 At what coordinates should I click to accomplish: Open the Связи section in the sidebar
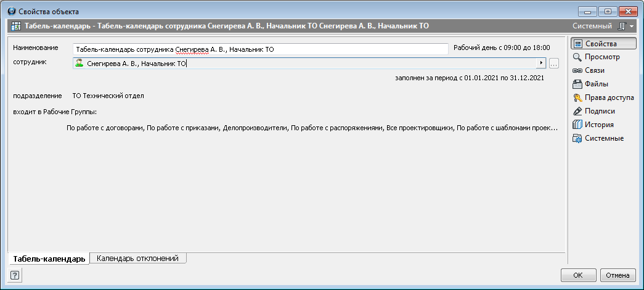click(x=592, y=70)
